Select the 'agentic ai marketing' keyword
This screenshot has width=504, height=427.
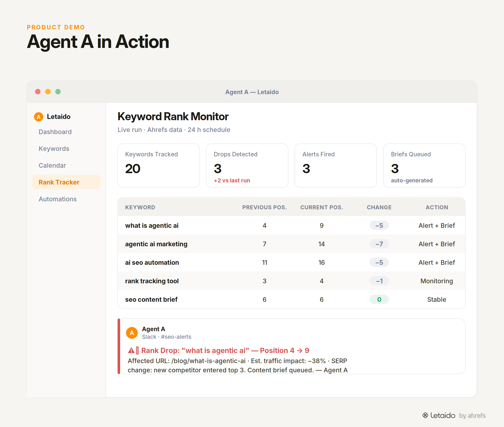point(156,244)
